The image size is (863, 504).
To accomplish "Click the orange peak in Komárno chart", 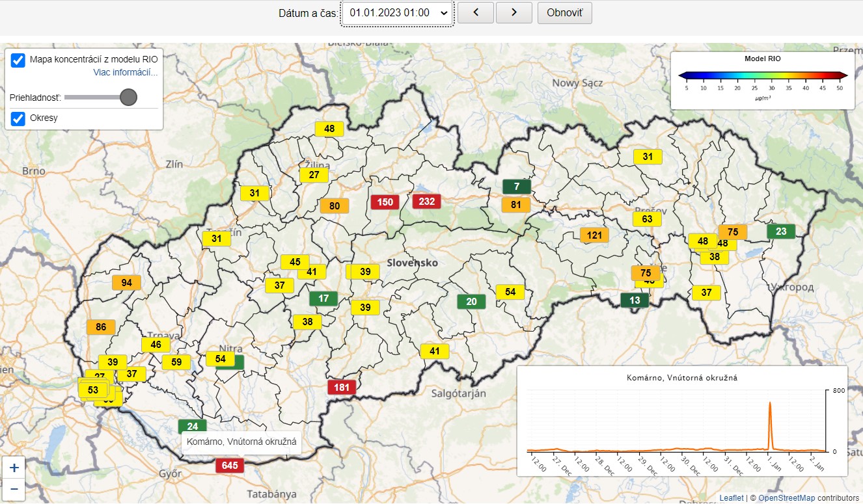I will pyautogui.click(x=770, y=405).
